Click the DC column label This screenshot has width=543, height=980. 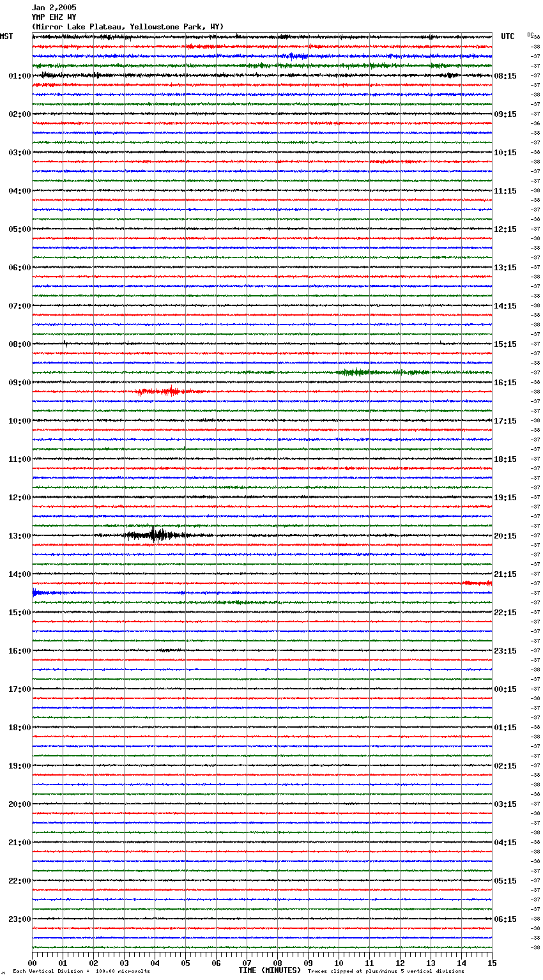(530, 34)
